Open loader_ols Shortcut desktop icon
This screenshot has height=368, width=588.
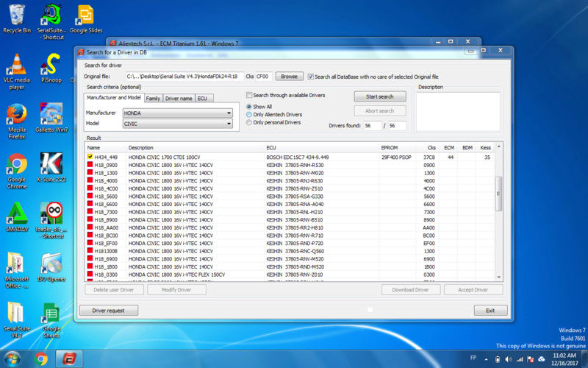click(51, 221)
